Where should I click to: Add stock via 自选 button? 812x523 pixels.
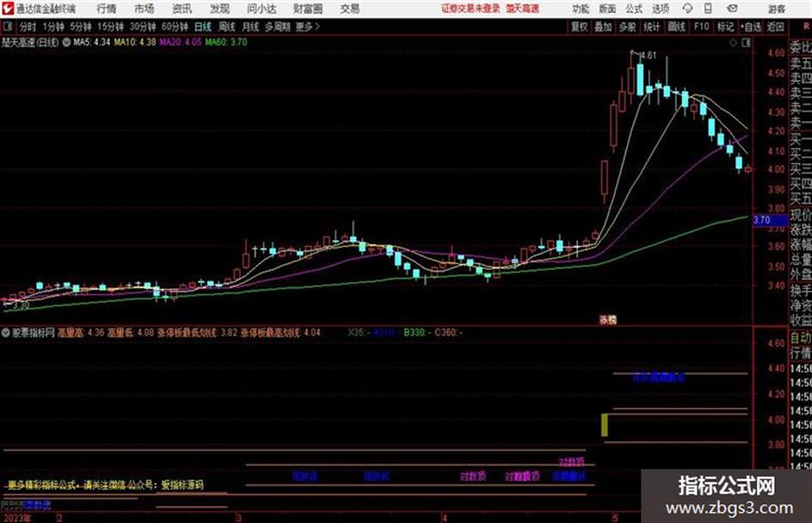[751, 27]
